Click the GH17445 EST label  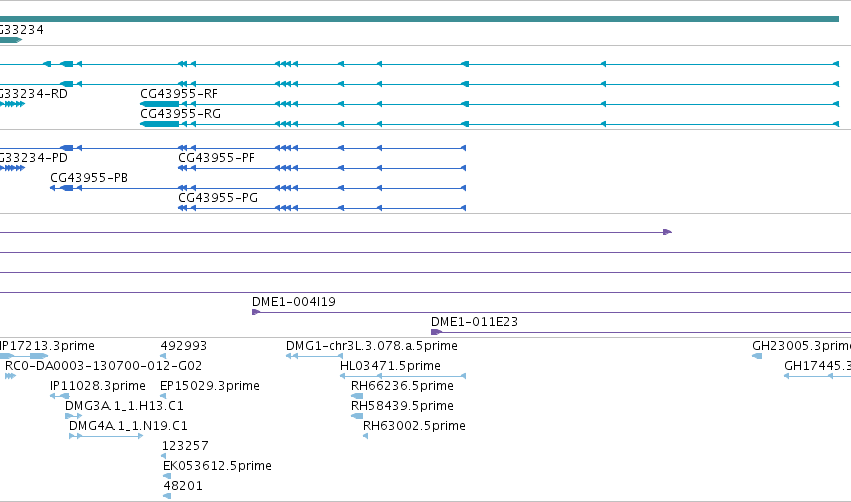tap(817, 366)
